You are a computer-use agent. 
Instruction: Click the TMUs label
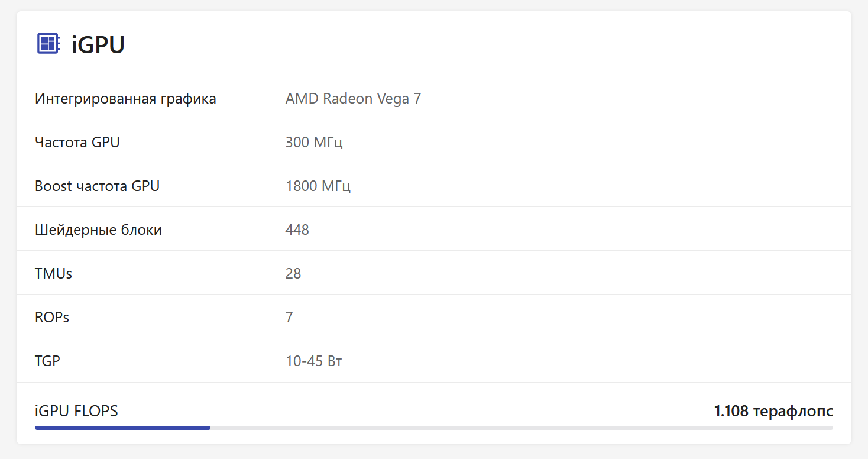point(53,273)
